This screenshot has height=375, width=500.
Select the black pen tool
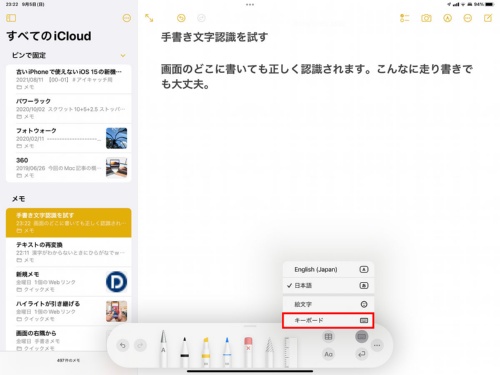tap(184, 352)
